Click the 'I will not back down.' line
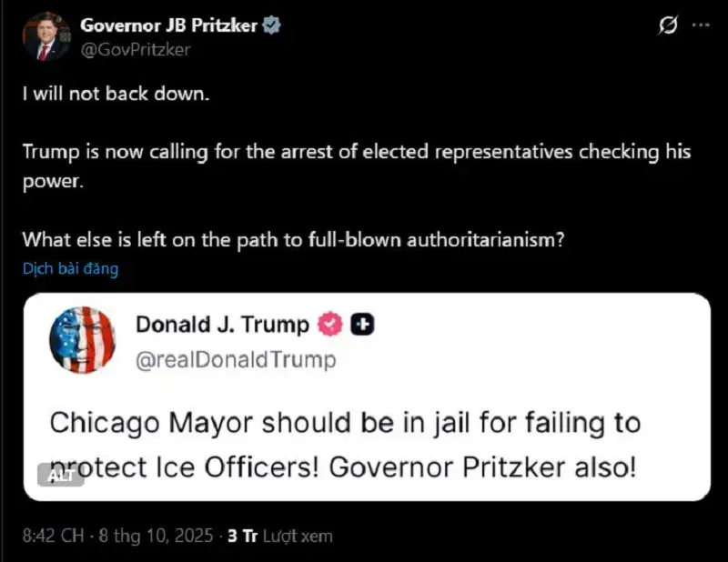Screen dimensions: 728x562 point(116,94)
